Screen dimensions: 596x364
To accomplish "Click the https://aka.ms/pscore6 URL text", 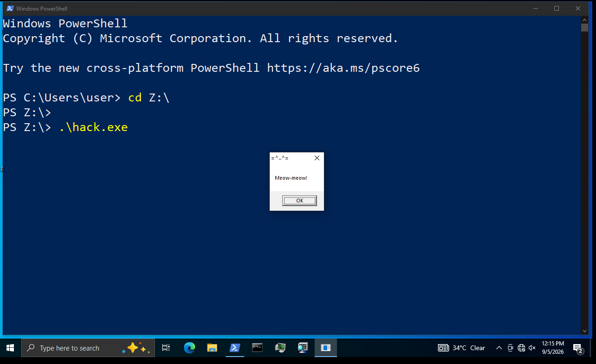I will pos(343,68).
